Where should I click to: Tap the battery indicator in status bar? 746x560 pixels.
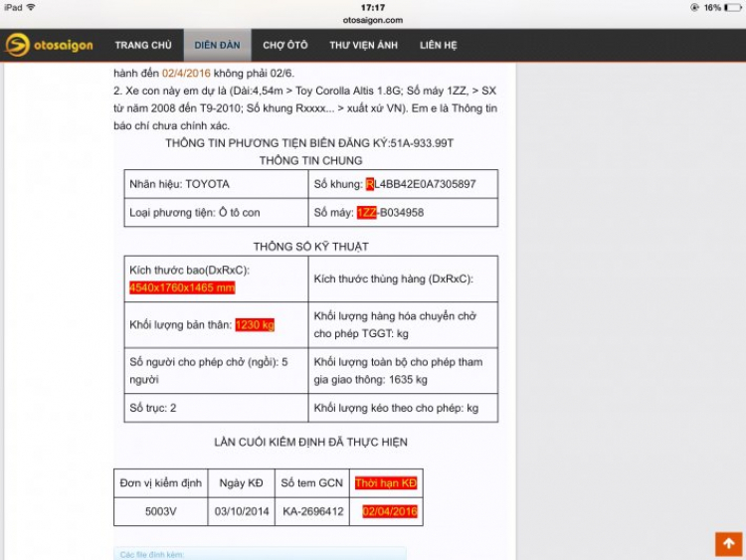click(x=732, y=8)
